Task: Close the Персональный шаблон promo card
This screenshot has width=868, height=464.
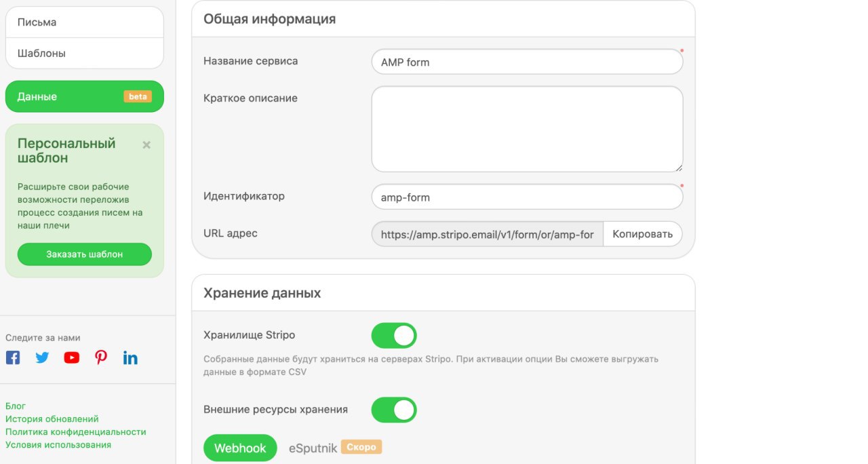Action: (146, 144)
